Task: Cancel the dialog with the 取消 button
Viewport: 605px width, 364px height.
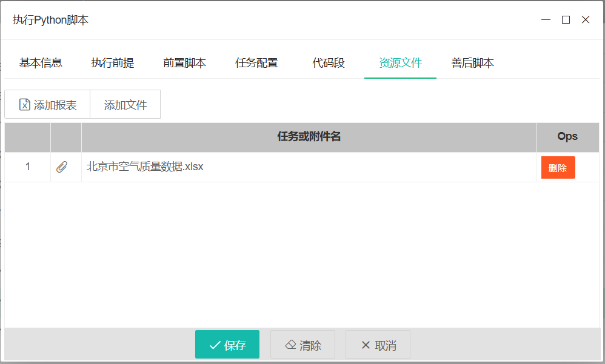Action: click(378, 345)
